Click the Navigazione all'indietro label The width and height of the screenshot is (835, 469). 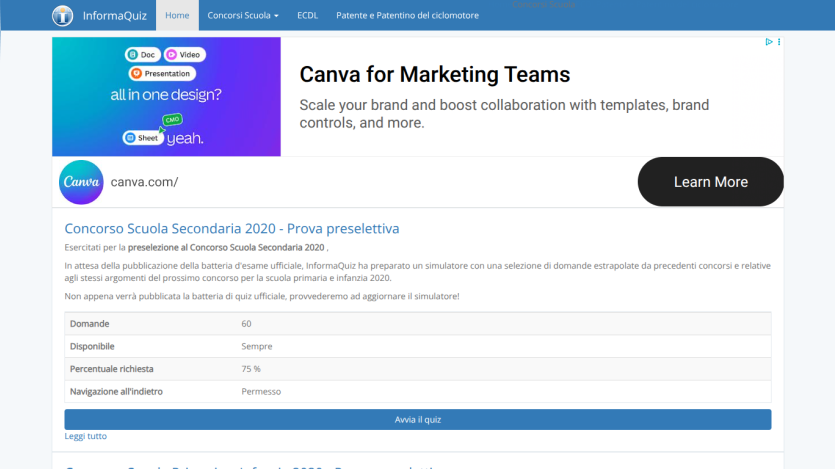(x=116, y=391)
